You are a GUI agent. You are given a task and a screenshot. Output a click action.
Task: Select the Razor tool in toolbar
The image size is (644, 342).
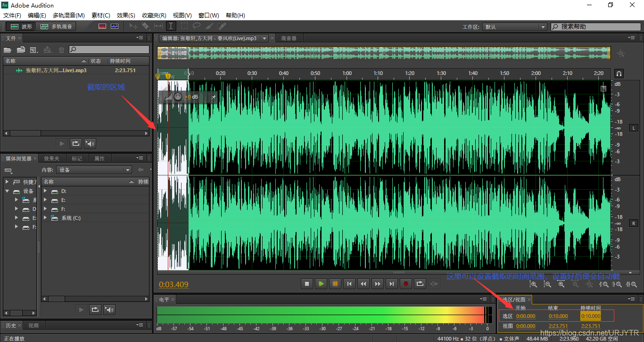pos(146,26)
